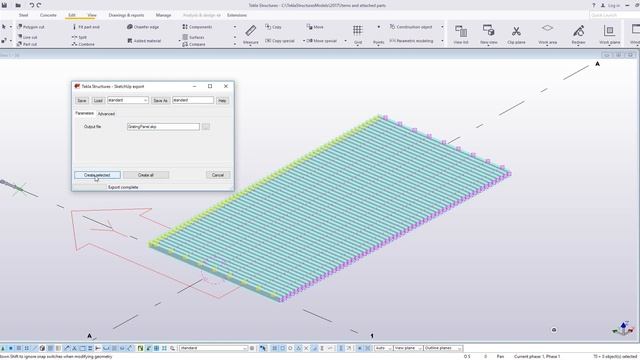
Task: Apply Chamfer edge tool
Action: coord(143,27)
